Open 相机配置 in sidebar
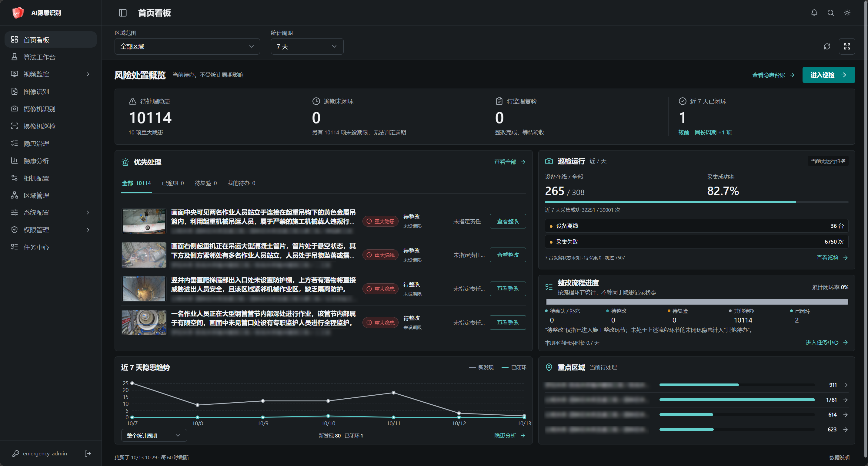This screenshot has width=868, height=466. coord(51,178)
